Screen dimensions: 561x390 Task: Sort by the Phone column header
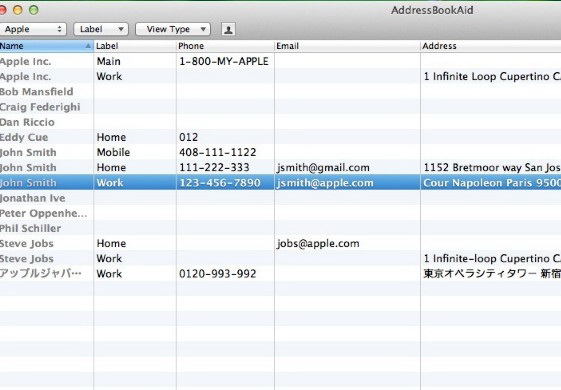point(225,46)
